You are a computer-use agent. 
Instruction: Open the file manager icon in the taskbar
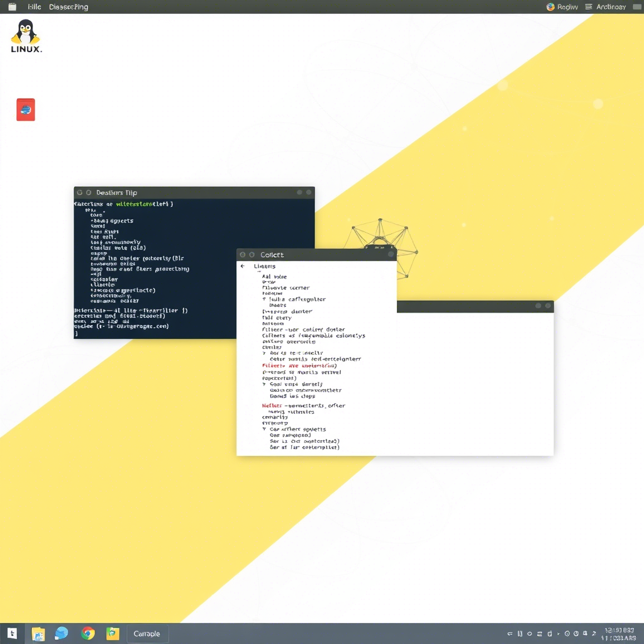pos(38,634)
